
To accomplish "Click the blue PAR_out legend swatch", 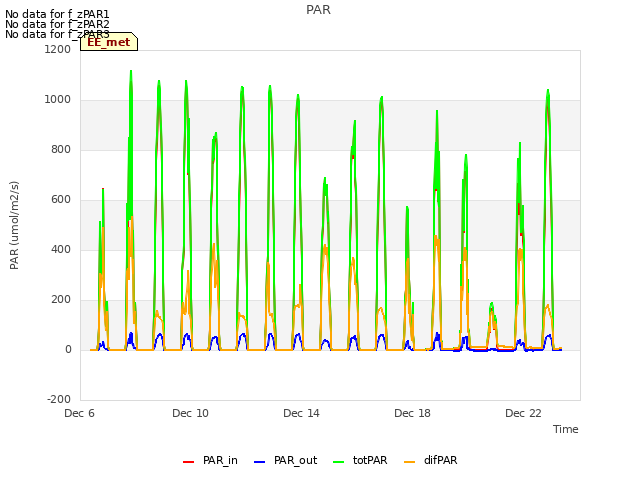I will pos(260,462).
